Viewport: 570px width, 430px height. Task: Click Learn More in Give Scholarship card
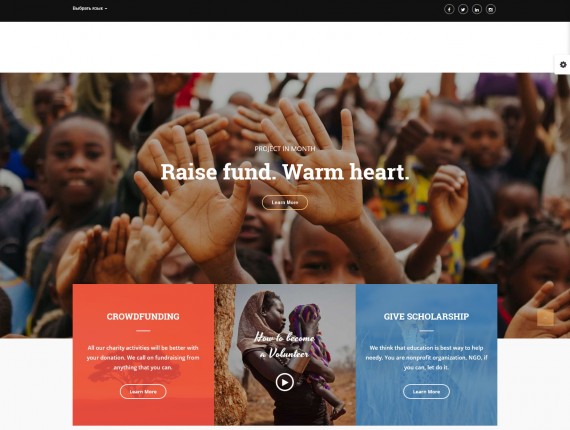coord(426,391)
